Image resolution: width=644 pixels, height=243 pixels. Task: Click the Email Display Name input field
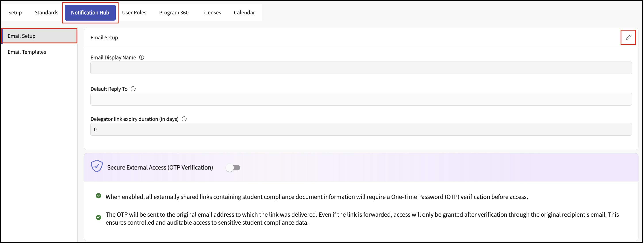coord(361,68)
